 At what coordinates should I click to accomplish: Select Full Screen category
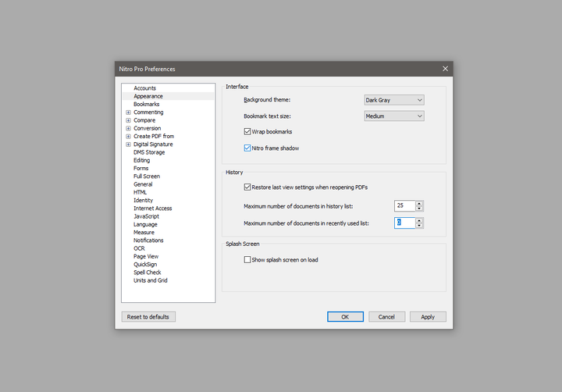coord(147,176)
